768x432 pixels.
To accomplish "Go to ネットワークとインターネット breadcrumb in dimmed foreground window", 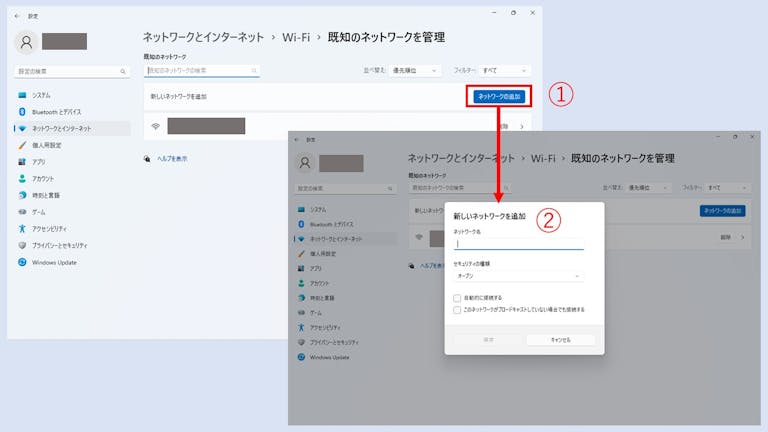I will point(461,159).
